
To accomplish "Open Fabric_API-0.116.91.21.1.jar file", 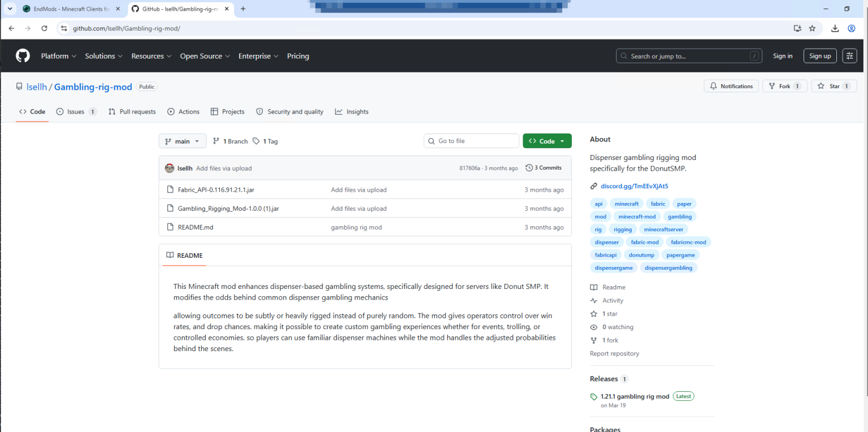I will 216,190.
